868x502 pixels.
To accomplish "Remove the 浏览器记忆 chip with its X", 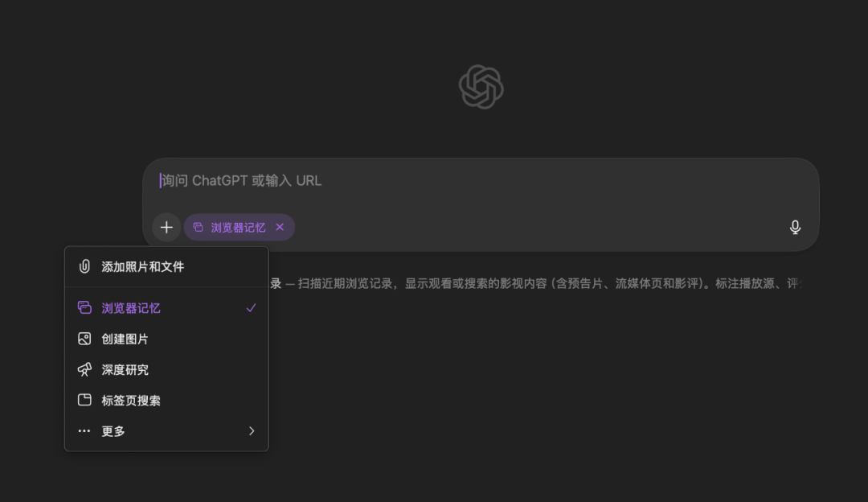I will [x=280, y=228].
